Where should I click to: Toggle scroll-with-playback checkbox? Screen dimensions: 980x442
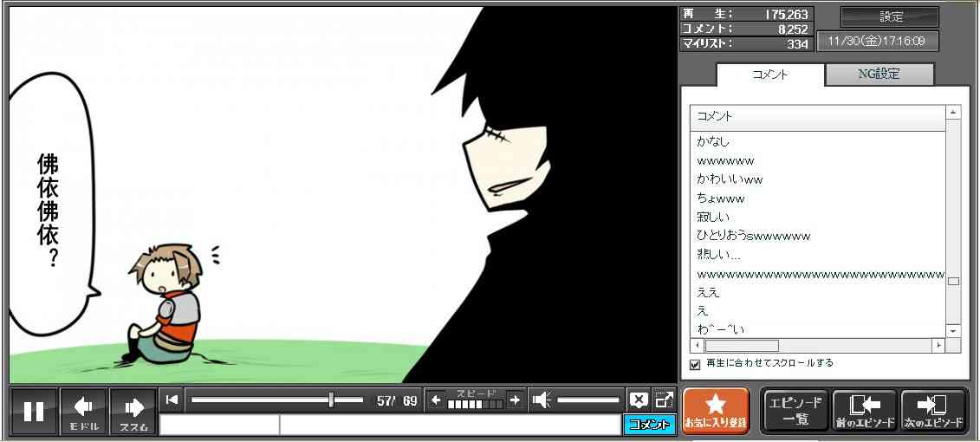695,364
